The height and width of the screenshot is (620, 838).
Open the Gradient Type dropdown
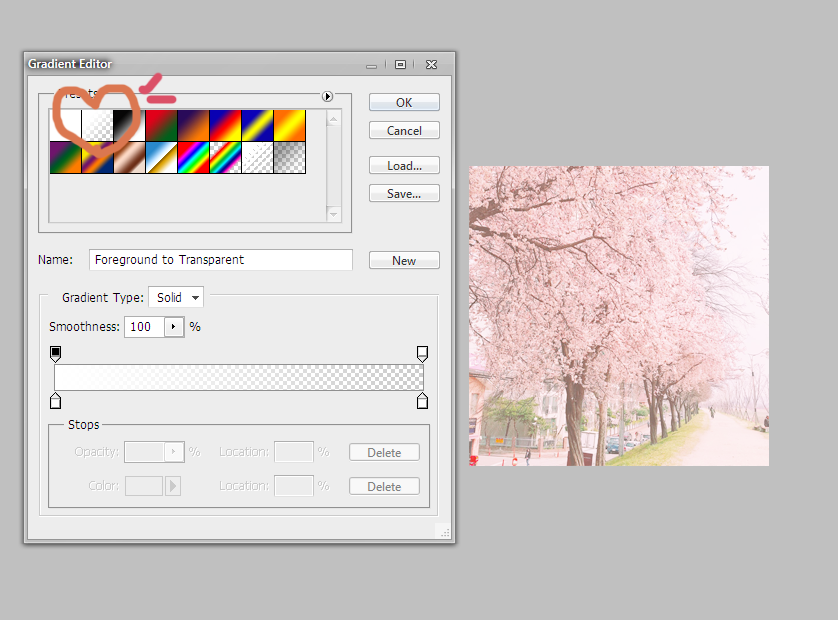(176, 297)
